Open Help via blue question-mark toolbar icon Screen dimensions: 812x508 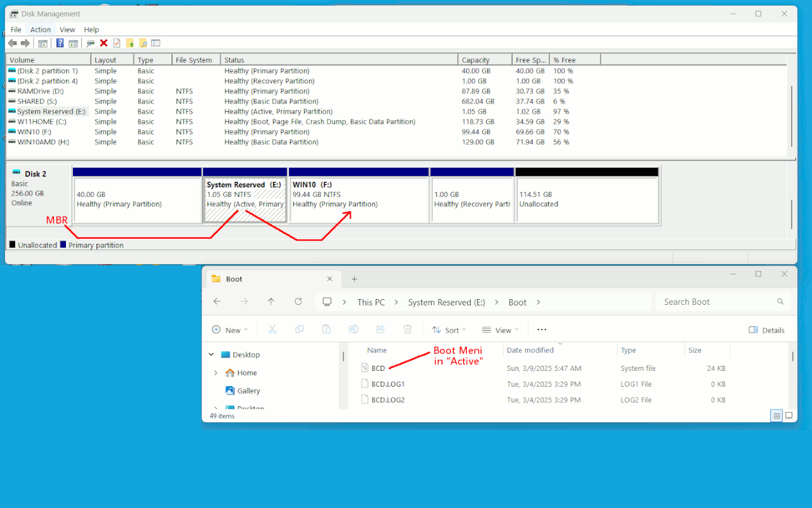pyautogui.click(x=60, y=43)
